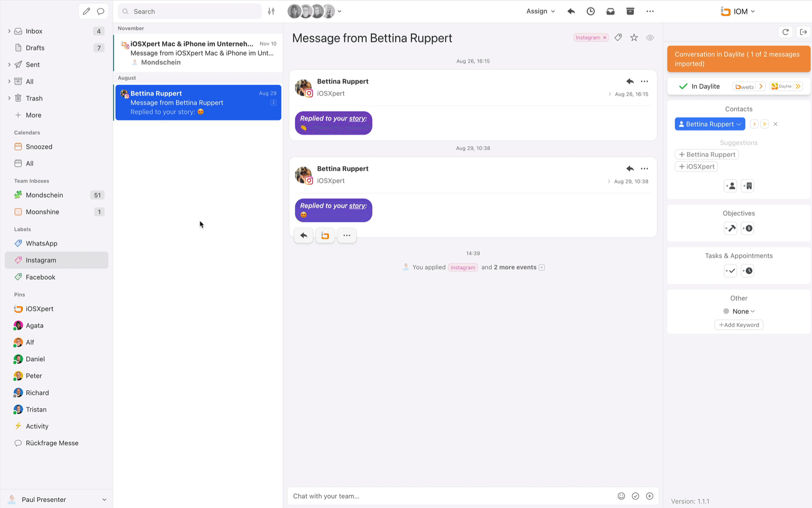Select the WhatsApp label

click(56, 244)
